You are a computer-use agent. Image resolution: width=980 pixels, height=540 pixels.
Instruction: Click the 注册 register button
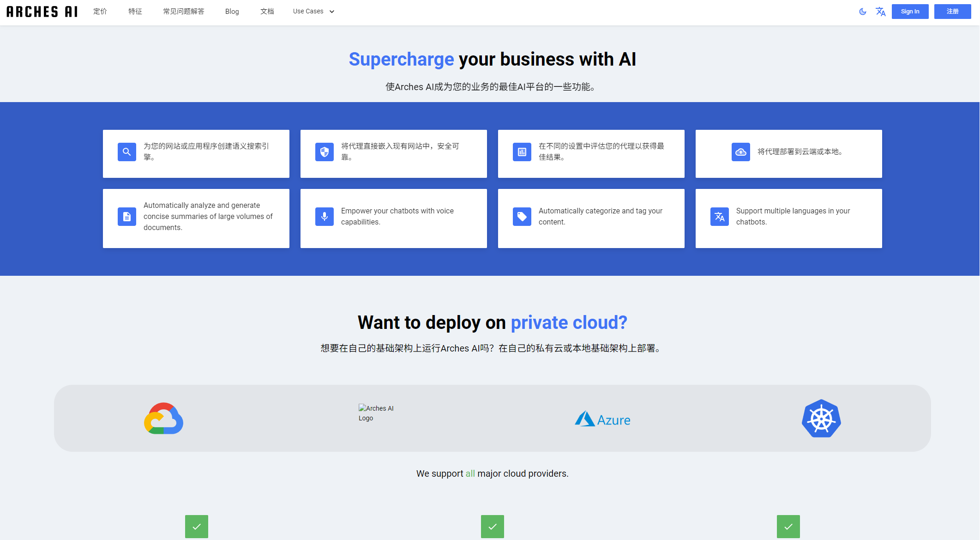[x=952, y=12]
